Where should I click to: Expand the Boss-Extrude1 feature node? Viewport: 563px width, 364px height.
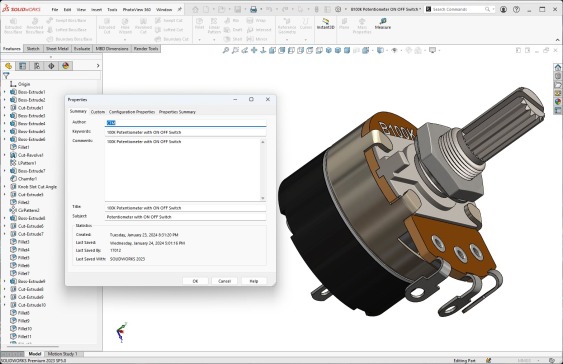coord(4,92)
